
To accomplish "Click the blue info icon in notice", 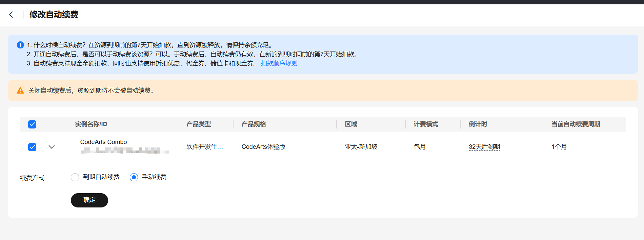I will (20, 45).
